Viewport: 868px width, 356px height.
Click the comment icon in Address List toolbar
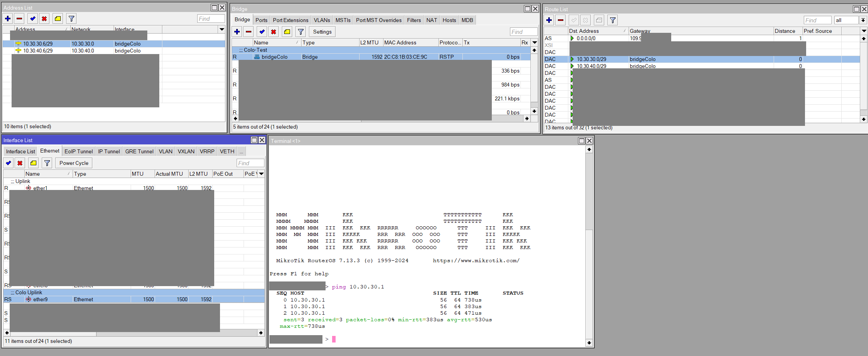coord(58,19)
